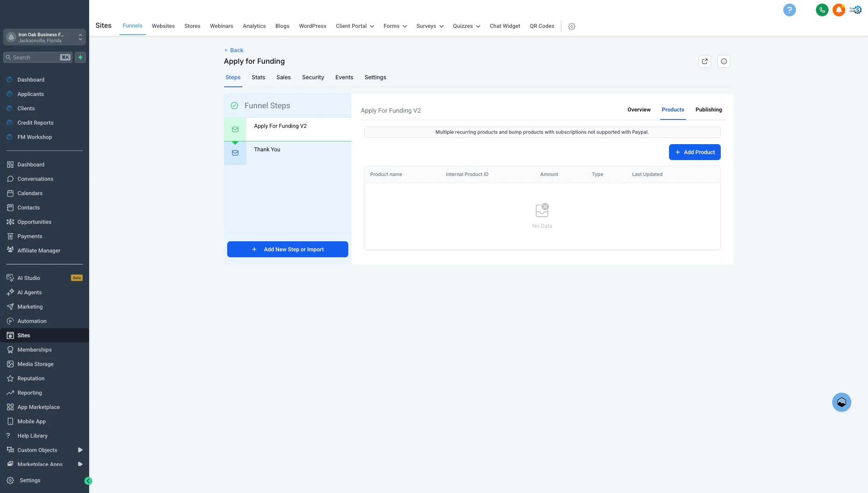Click the Sites settings gear icon

(x=572, y=26)
